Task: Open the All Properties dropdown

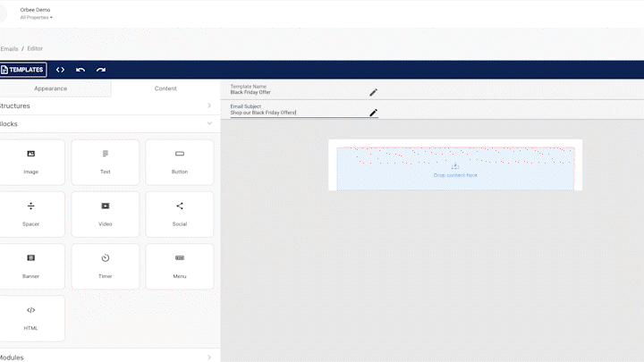Action: [36, 18]
